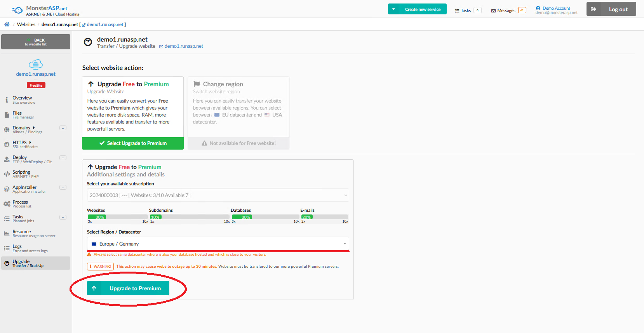
Task: Open the Create new service dropdown arrow
Action: point(393,9)
